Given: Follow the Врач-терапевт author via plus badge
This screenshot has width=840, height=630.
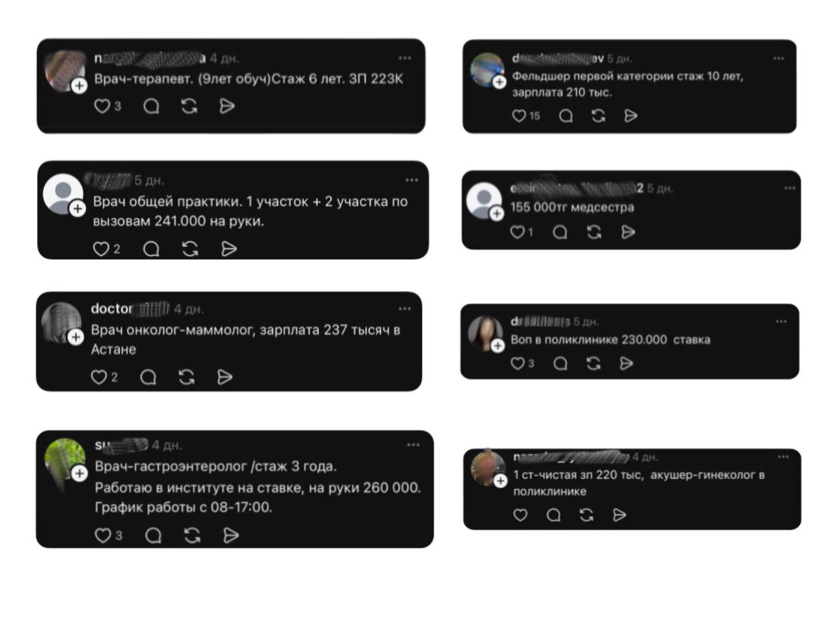Looking at the screenshot, I should [79, 85].
